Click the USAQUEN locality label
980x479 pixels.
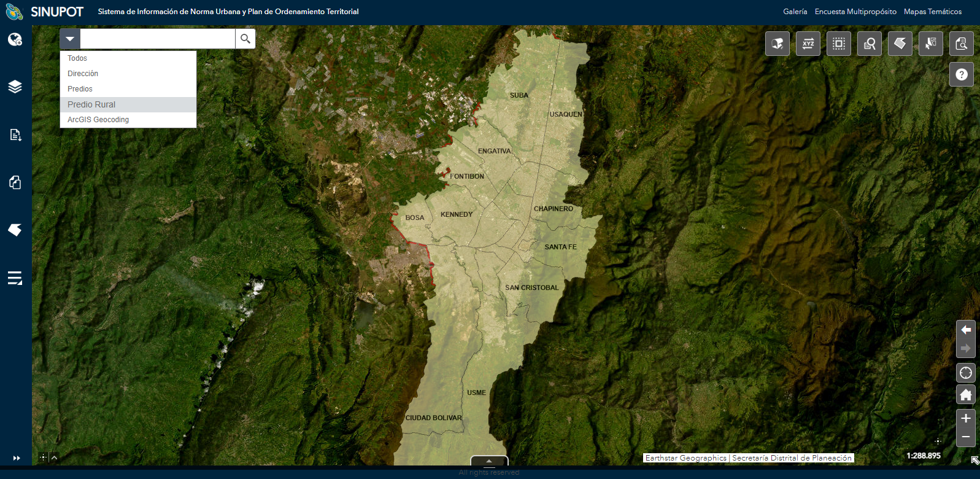tap(566, 114)
